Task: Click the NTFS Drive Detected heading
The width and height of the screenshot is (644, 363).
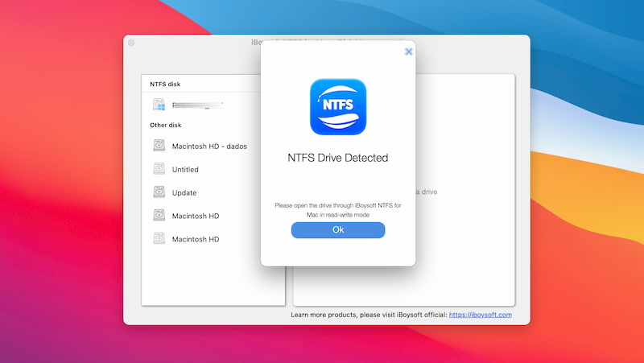Action: [337, 158]
